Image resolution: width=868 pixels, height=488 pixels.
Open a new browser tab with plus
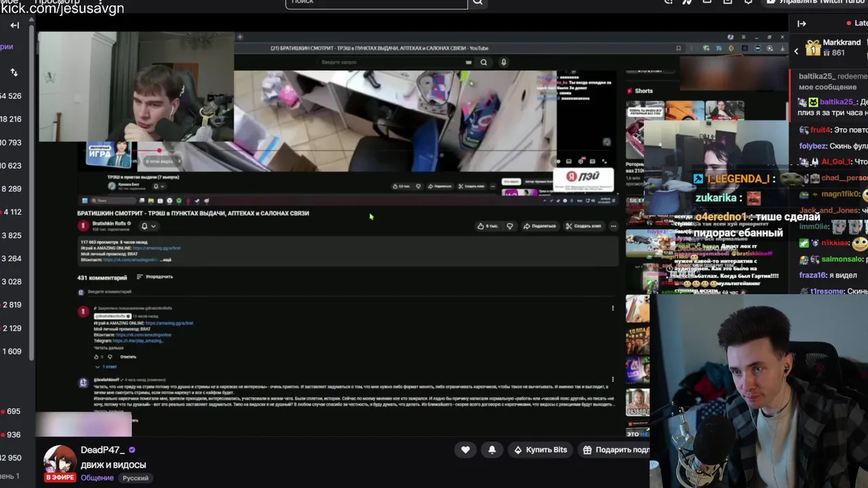click(239, 37)
